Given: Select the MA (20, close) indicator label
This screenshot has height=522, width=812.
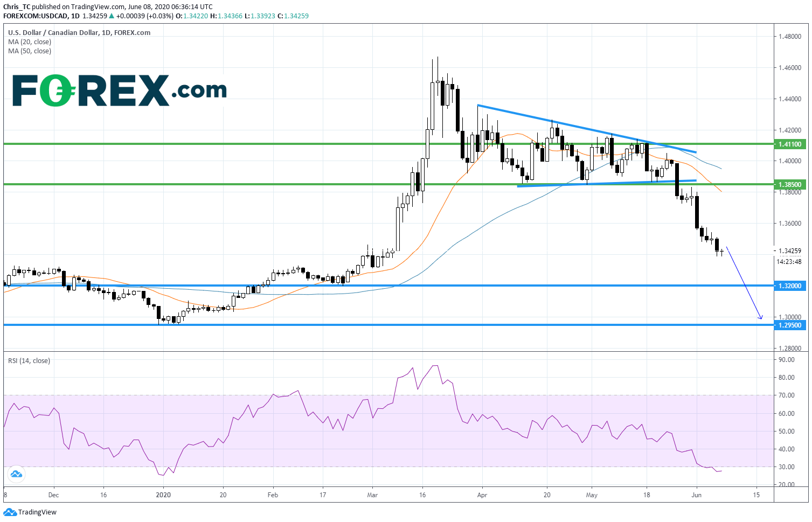Looking at the screenshot, I should click(x=30, y=42).
